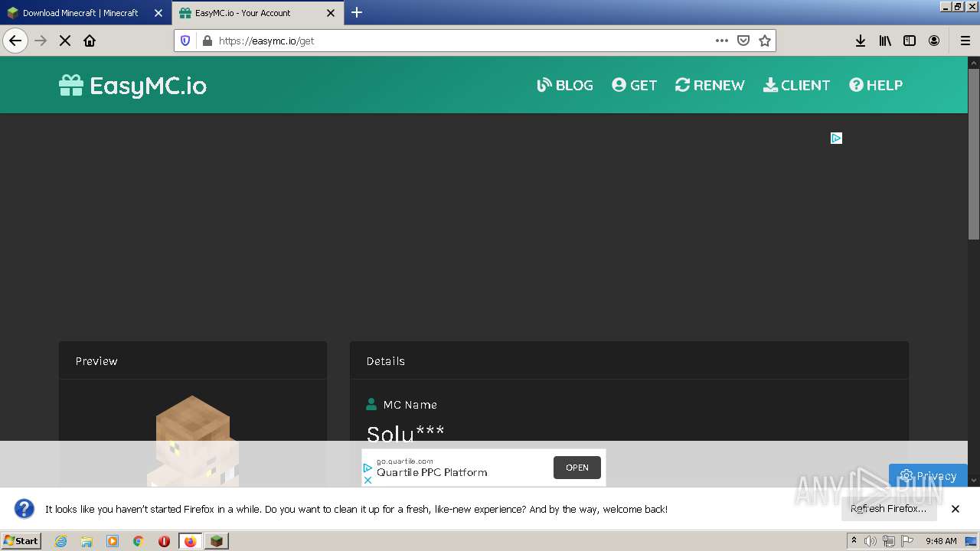
Task: Open page actions three-dot menu
Action: tap(721, 41)
